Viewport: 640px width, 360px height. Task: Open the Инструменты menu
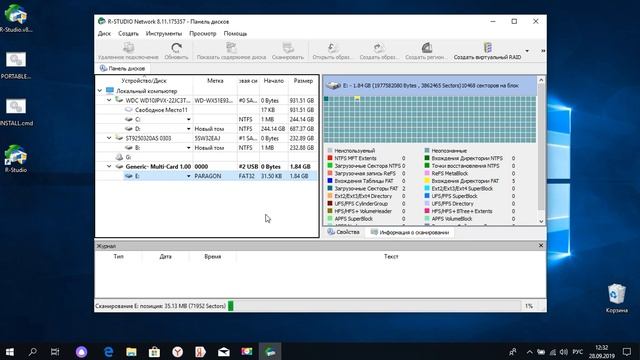coord(164,33)
